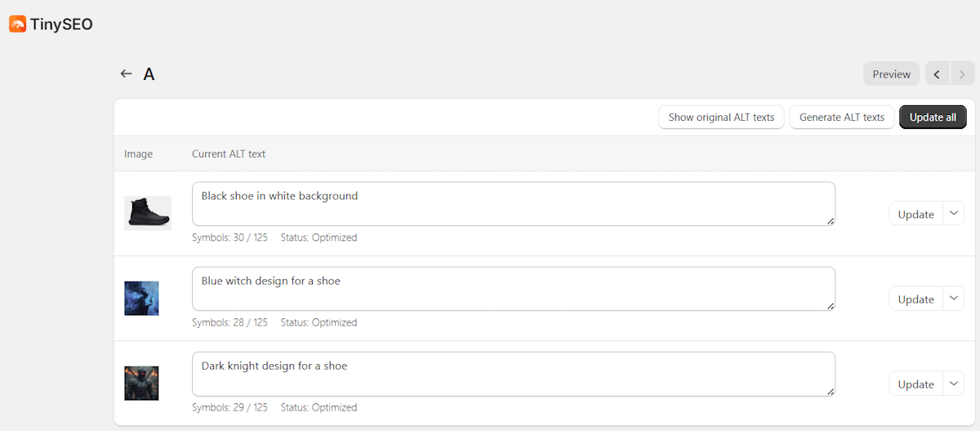
Task: Edit the Black shoe in white background field
Action: 514,203
